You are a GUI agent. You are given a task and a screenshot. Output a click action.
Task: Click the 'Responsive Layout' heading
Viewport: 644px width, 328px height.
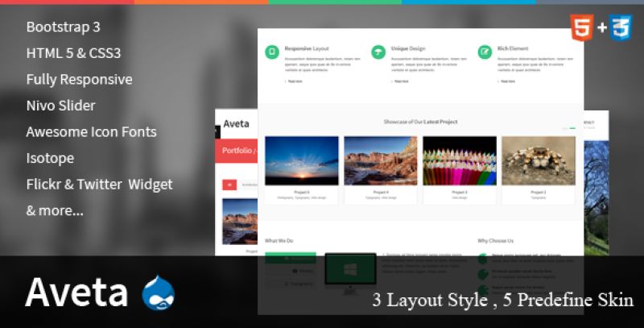pos(307,48)
